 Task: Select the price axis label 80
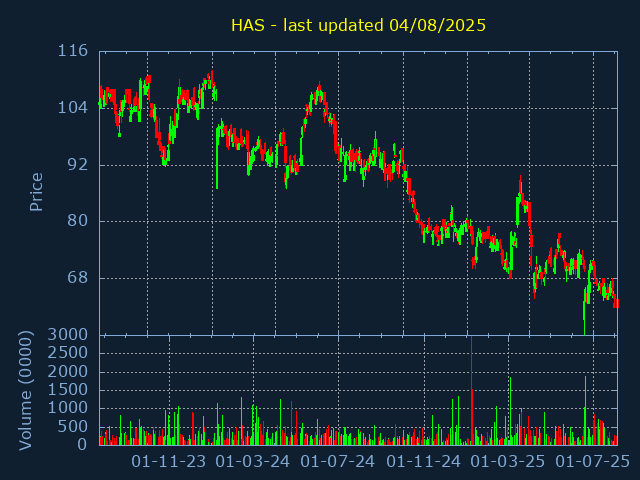click(x=78, y=221)
